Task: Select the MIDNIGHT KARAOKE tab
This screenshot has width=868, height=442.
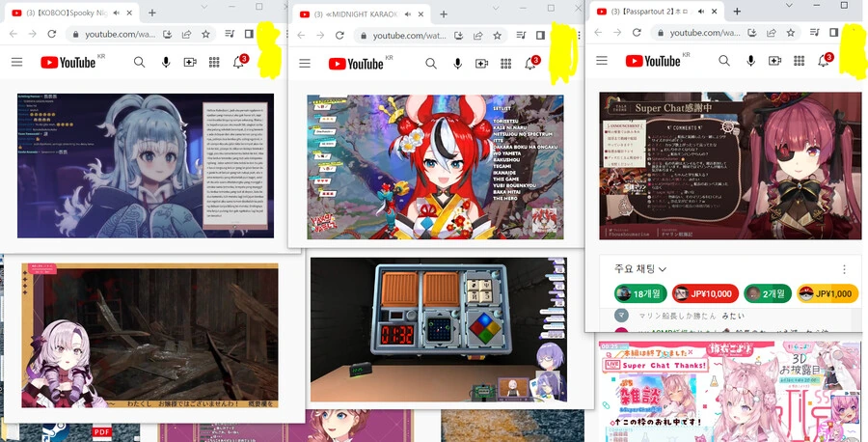Action: click(362, 14)
